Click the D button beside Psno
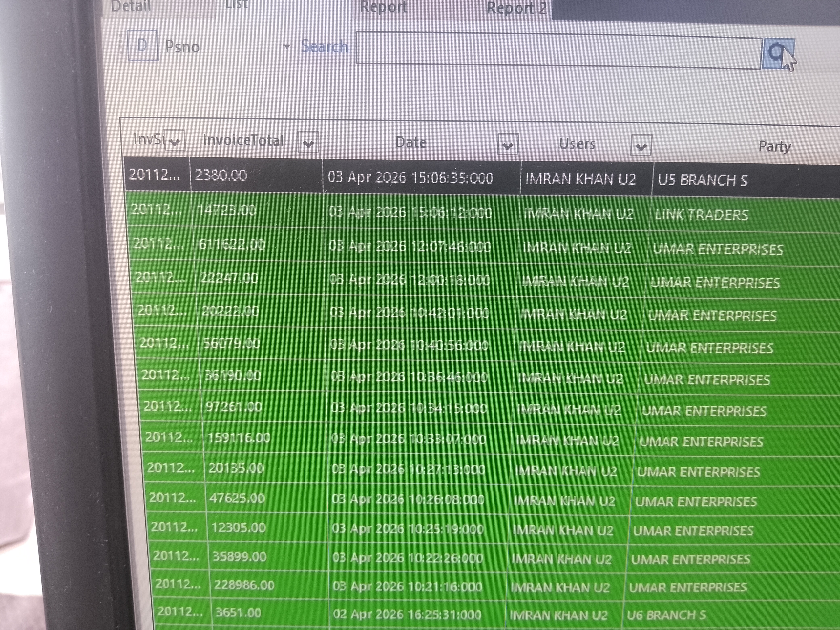840x630 pixels. click(x=143, y=46)
